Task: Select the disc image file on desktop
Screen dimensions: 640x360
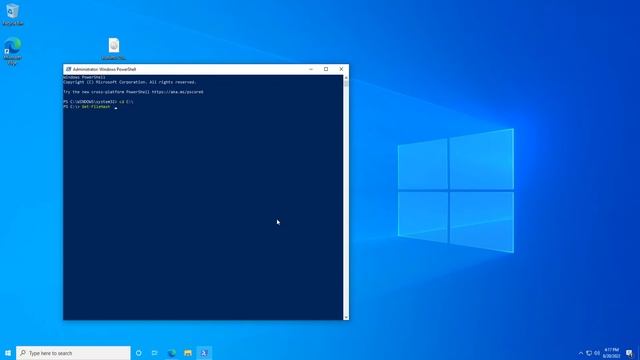Action: point(114,48)
